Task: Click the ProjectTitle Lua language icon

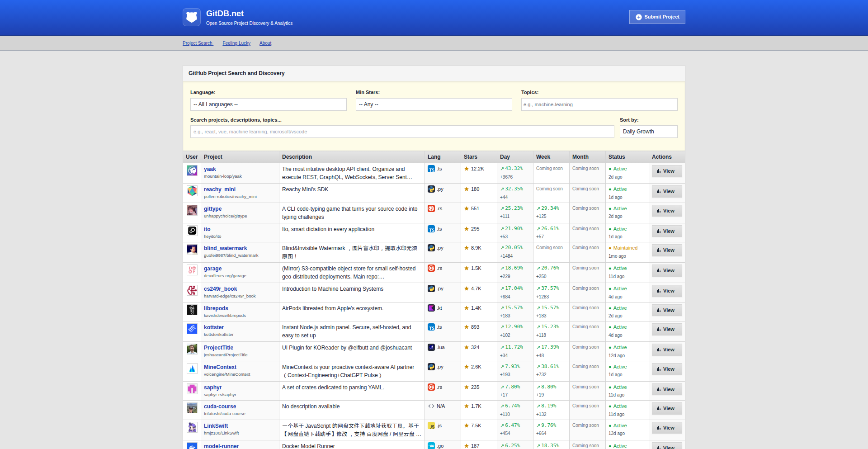Action: (431, 347)
